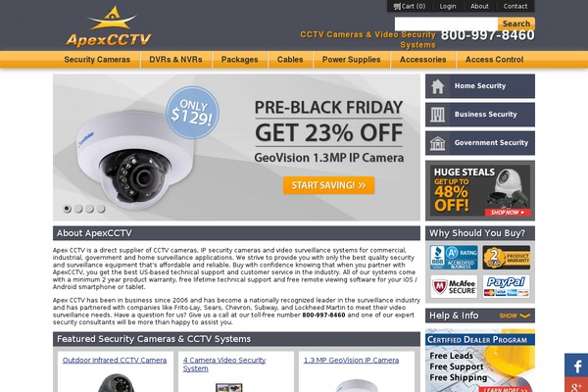Expand the Help & Info section
Image resolution: width=588 pixels, height=392 pixels.
point(514,316)
